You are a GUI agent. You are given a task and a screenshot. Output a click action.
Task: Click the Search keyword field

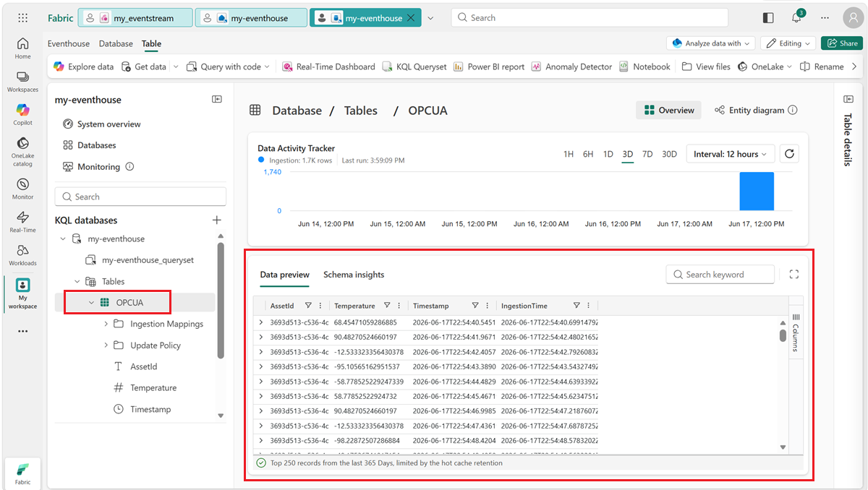click(720, 275)
